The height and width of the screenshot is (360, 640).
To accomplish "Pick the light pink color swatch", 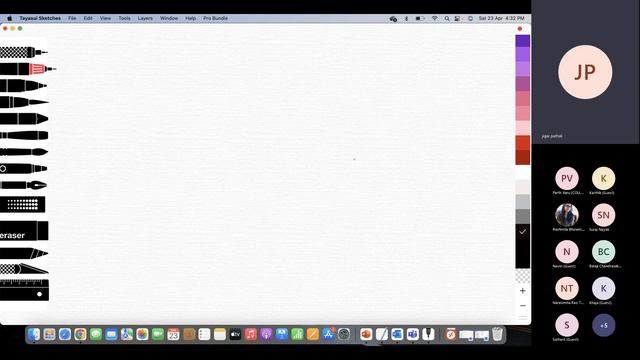I will [x=522, y=128].
